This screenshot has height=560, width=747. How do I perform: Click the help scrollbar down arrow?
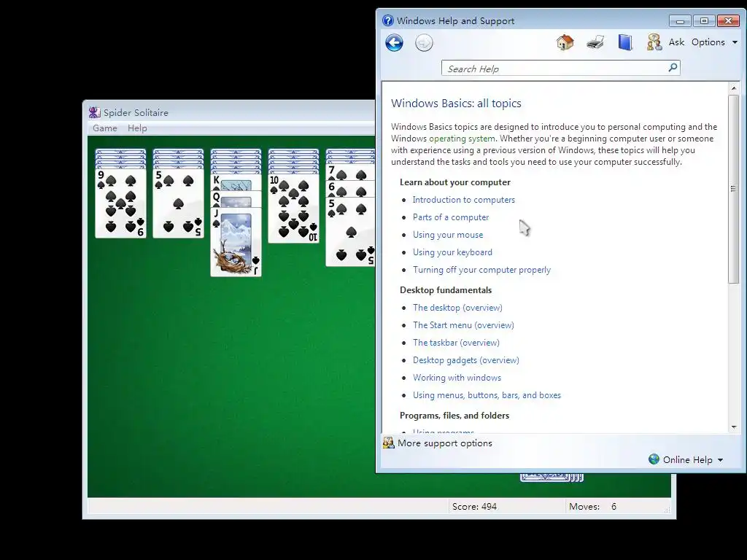[734, 427]
